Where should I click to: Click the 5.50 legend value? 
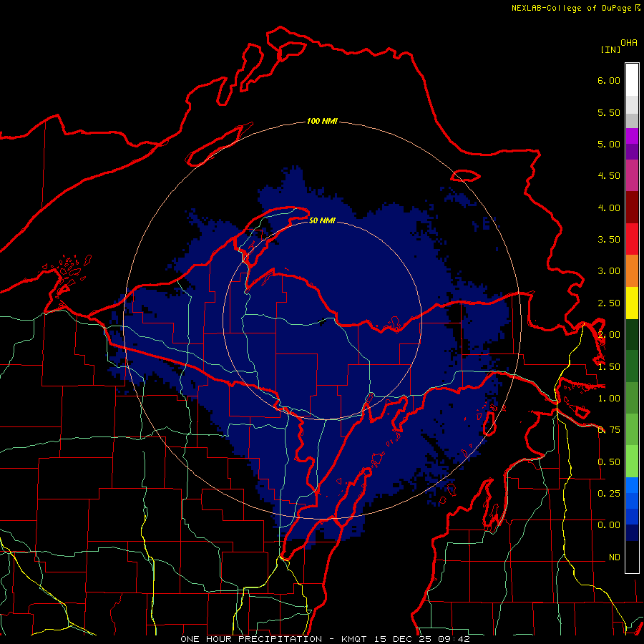tap(609, 112)
